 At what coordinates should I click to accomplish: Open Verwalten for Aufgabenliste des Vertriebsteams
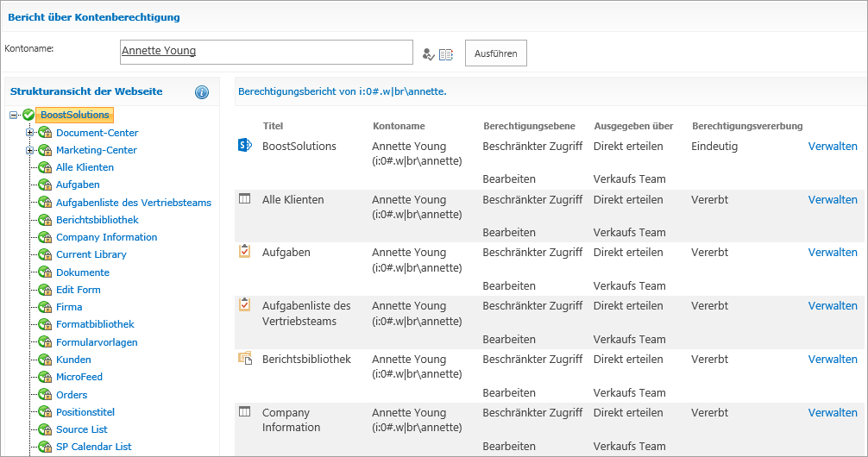833,306
